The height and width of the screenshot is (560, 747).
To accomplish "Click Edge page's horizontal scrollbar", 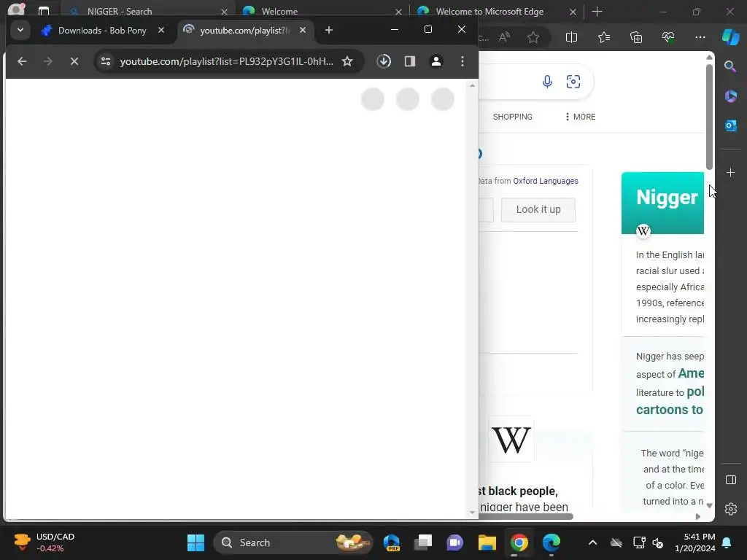I will tap(525, 517).
